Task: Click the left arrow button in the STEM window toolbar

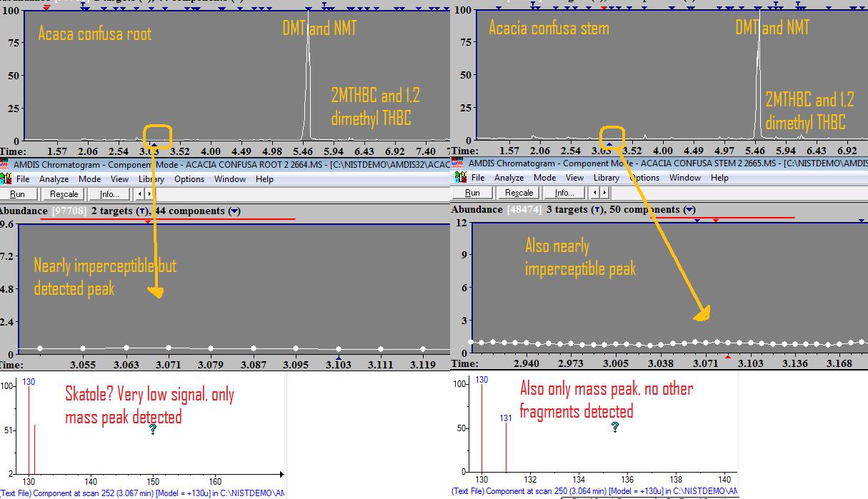Action: [x=596, y=193]
